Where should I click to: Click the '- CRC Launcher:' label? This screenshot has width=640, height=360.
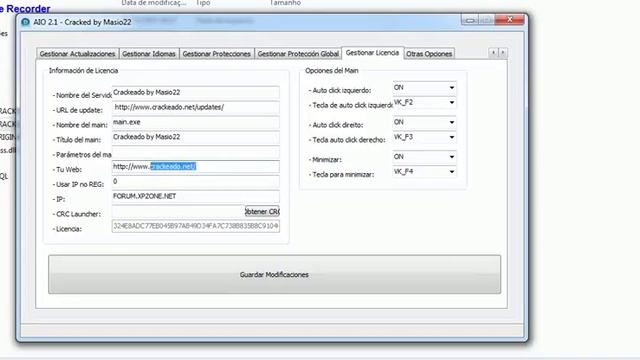tap(77, 214)
